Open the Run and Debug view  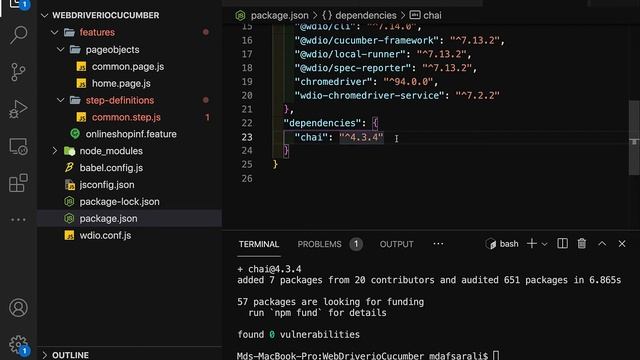(18, 109)
